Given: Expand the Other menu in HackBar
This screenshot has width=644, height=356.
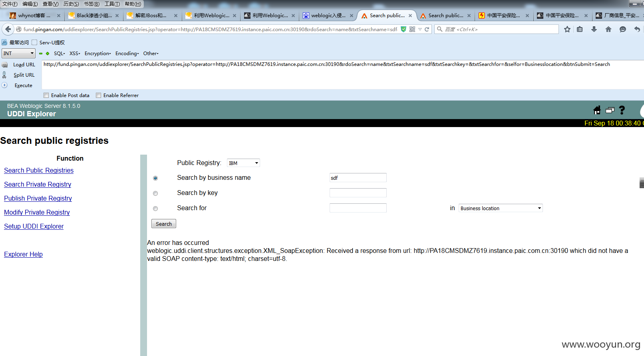Looking at the screenshot, I should pyautogui.click(x=151, y=54).
